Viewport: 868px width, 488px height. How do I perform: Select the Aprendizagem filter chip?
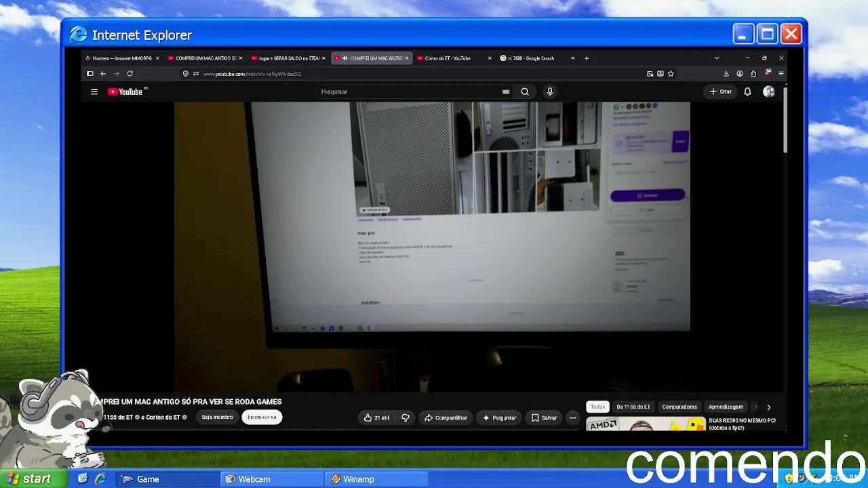tap(726, 407)
